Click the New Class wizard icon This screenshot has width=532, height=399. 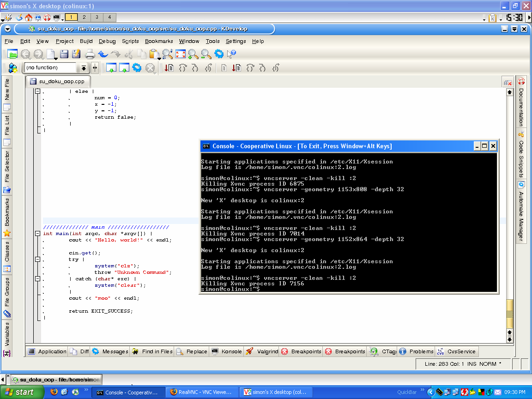tap(12, 68)
